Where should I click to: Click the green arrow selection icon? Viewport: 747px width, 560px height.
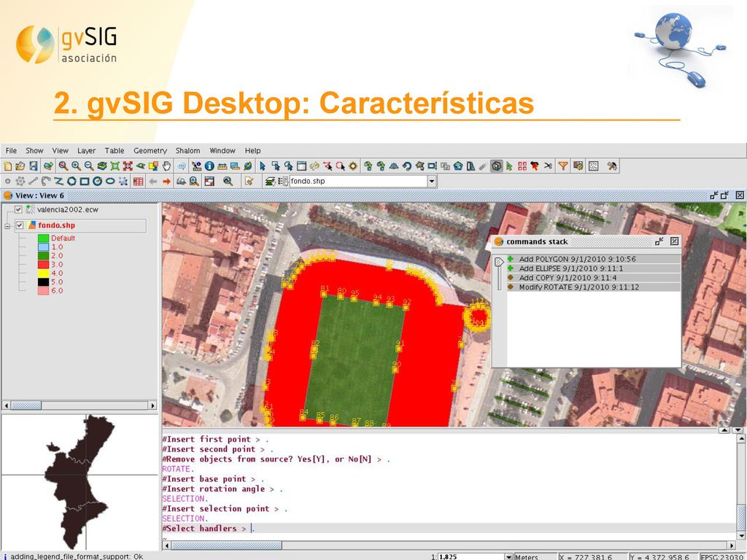[x=509, y=166]
